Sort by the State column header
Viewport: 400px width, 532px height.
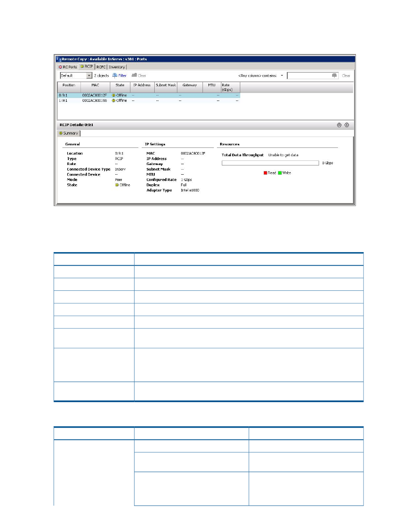click(120, 87)
